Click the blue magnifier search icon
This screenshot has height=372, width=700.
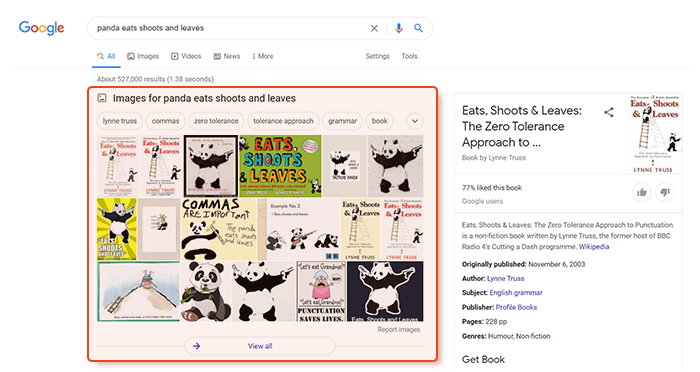[418, 28]
